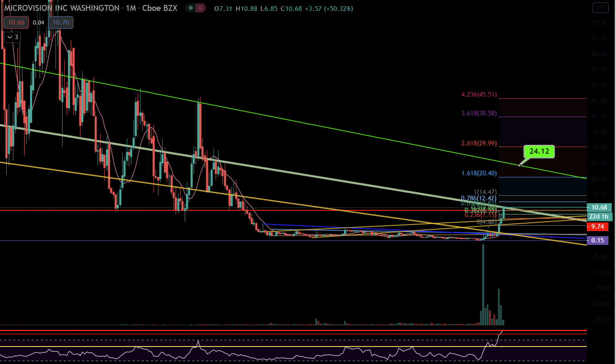Select the green 24.12 price callout label
The image size is (616, 364).
click(x=539, y=151)
